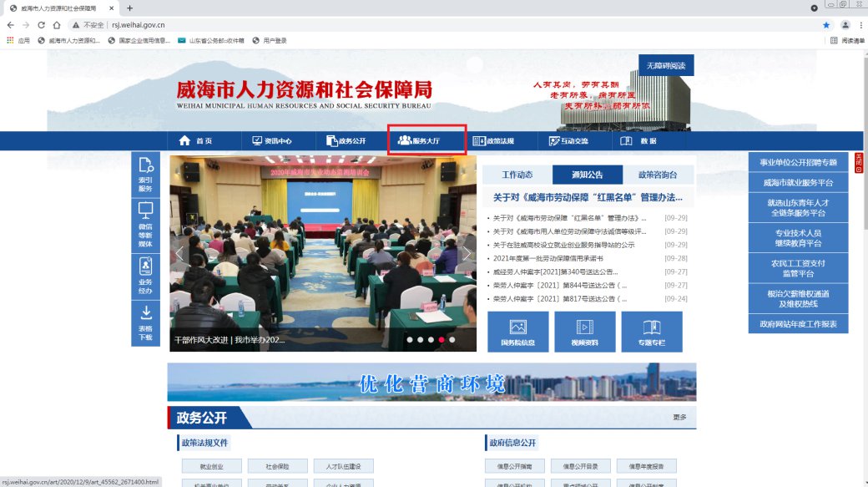Go to browser home page icon
Image resolution: width=868 pixels, height=487 pixels.
[57, 25]
